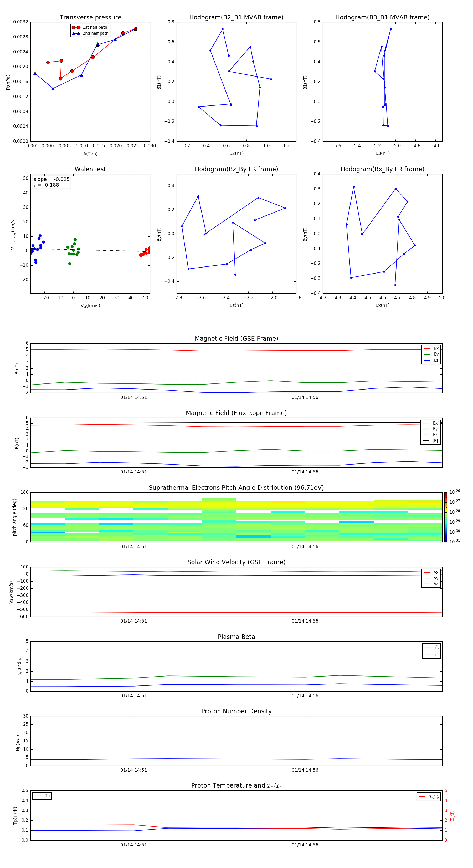The height and width of the screenshot is (868, 473).
Task: Click the 'Plasma Beta' panel title
Action: click(236, 637)
